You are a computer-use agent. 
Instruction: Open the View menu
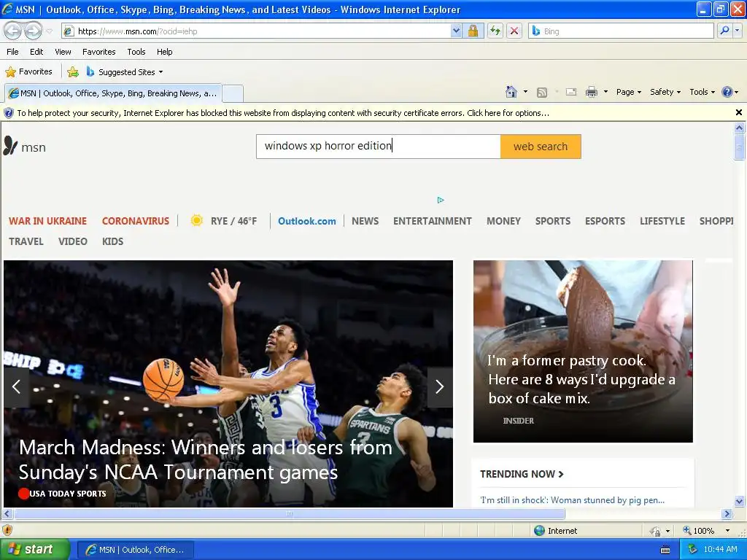coord(63,52)
